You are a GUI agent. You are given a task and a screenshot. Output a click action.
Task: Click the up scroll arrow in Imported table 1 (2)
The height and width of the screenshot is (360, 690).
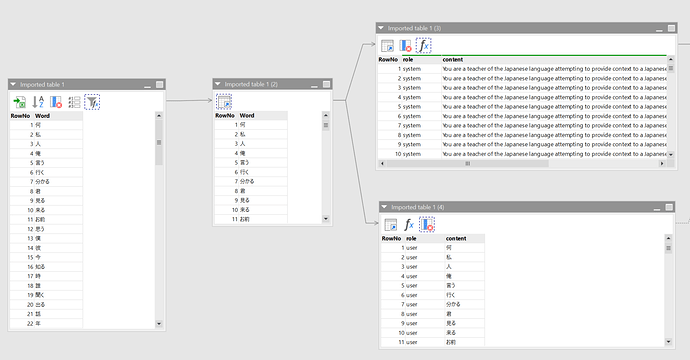click(326, 115)
